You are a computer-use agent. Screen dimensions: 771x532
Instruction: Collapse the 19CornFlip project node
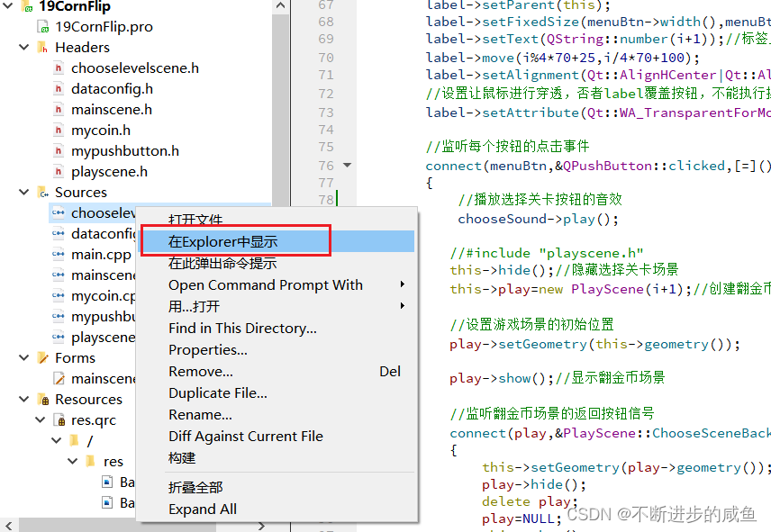[7, 6]
